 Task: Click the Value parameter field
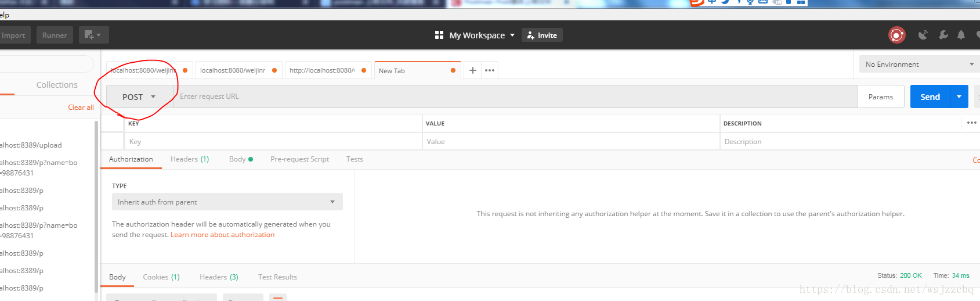(571, 142)
